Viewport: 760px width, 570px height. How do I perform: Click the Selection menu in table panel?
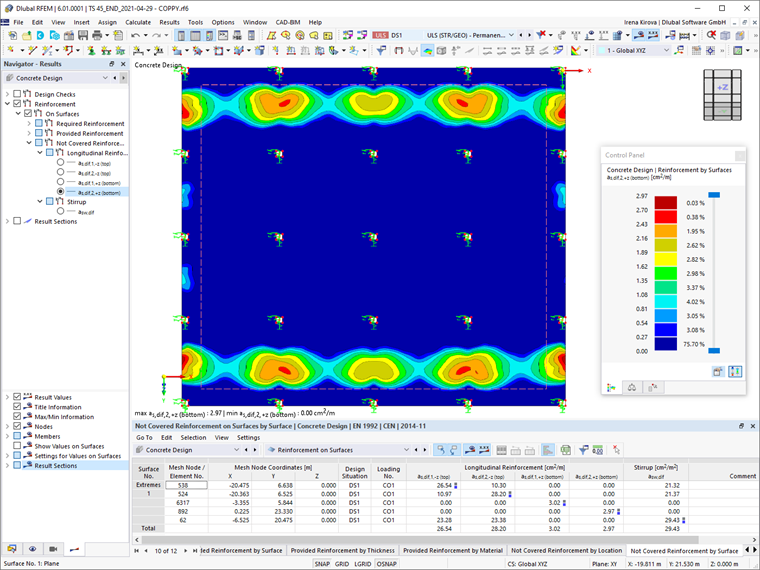tap(193, 437)
